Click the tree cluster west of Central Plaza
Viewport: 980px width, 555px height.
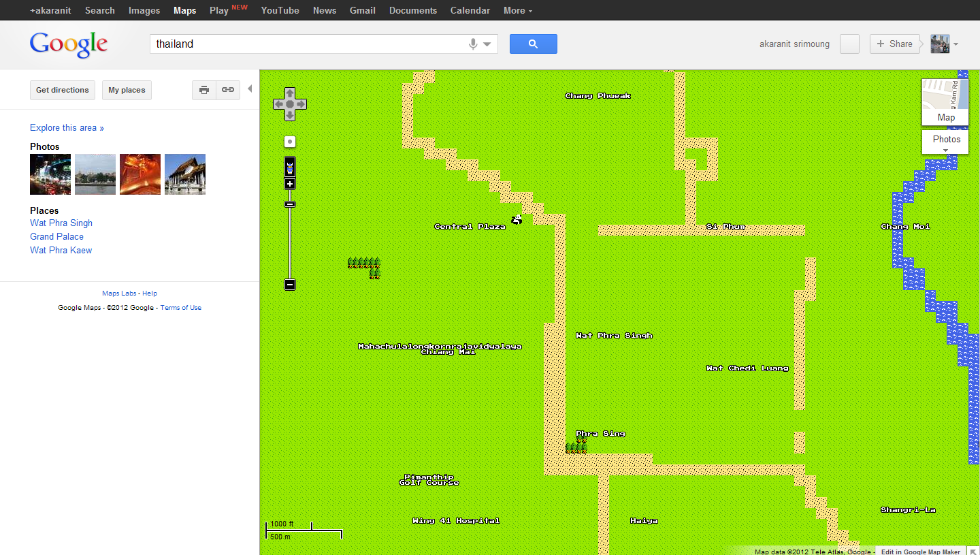coord(365,267)
